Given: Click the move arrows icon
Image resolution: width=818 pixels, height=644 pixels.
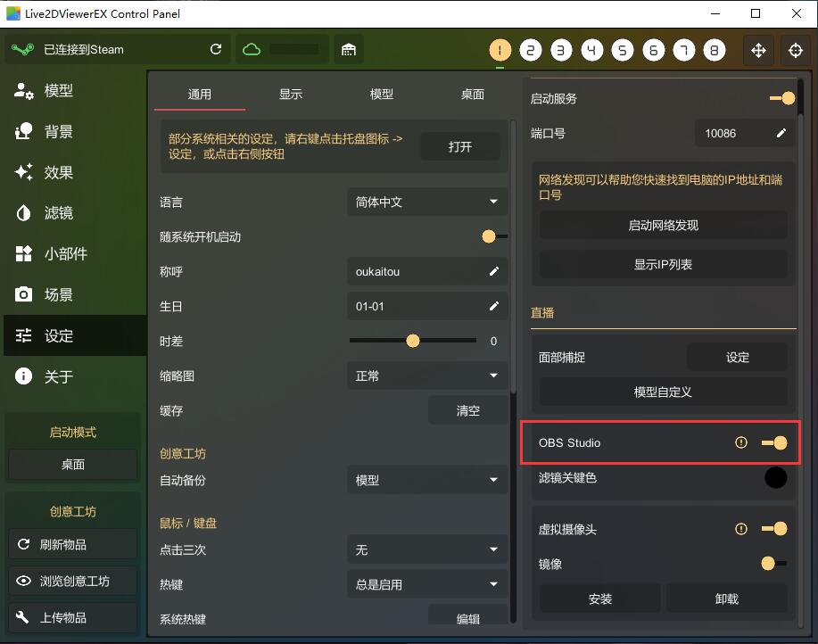Looking at the screenshot, I should (x=758, y=50).
